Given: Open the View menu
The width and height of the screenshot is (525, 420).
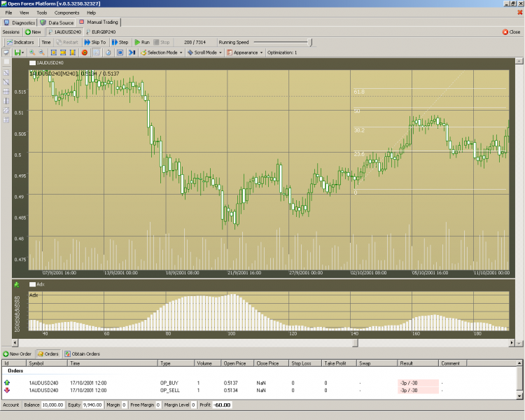Looking at the screenshot, I should tap(24, 13).
